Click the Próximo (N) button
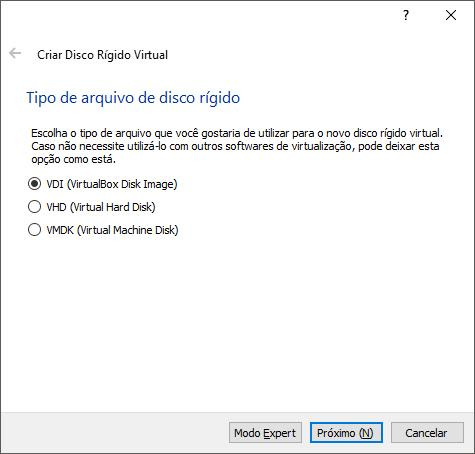475x454 pixels. [346, 433]
